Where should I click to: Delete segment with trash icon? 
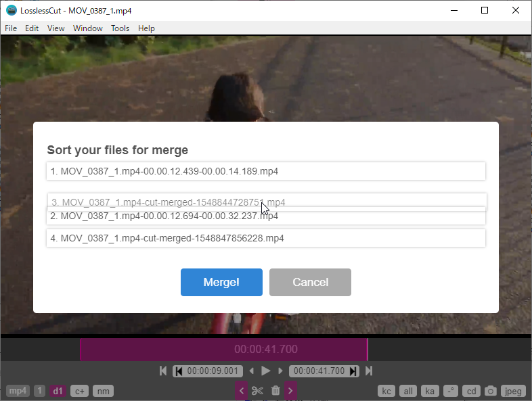click(275, 391)
